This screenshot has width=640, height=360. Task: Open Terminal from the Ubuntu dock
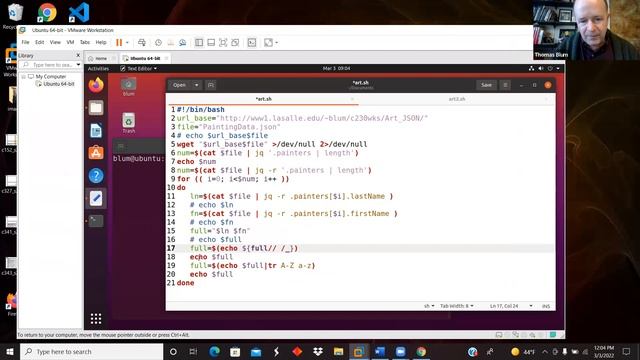click(x=96, y=221)
